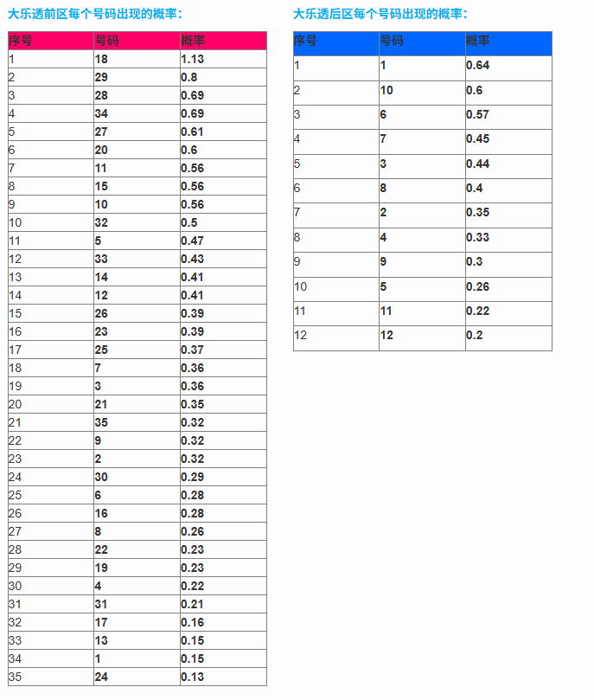
Task: Select the blue 号码 header cell
Action: point(422,44)
